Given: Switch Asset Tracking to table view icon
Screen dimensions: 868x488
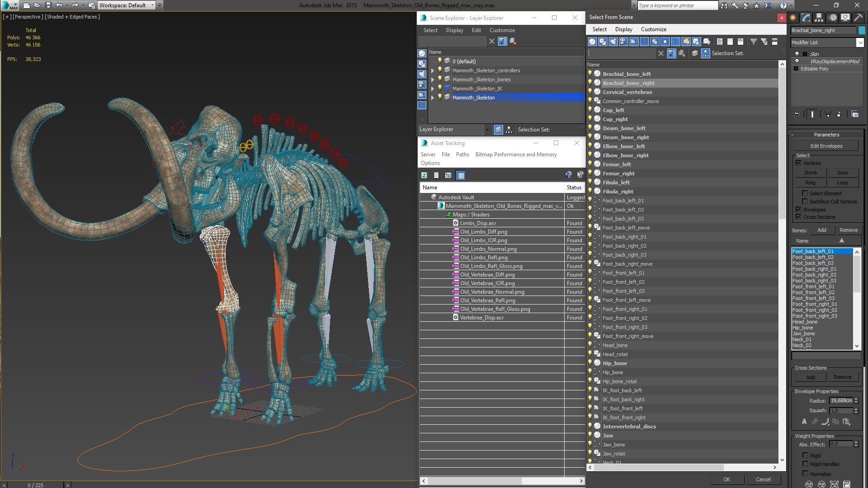Looking at the screenshot, I should tap(461, 175).
